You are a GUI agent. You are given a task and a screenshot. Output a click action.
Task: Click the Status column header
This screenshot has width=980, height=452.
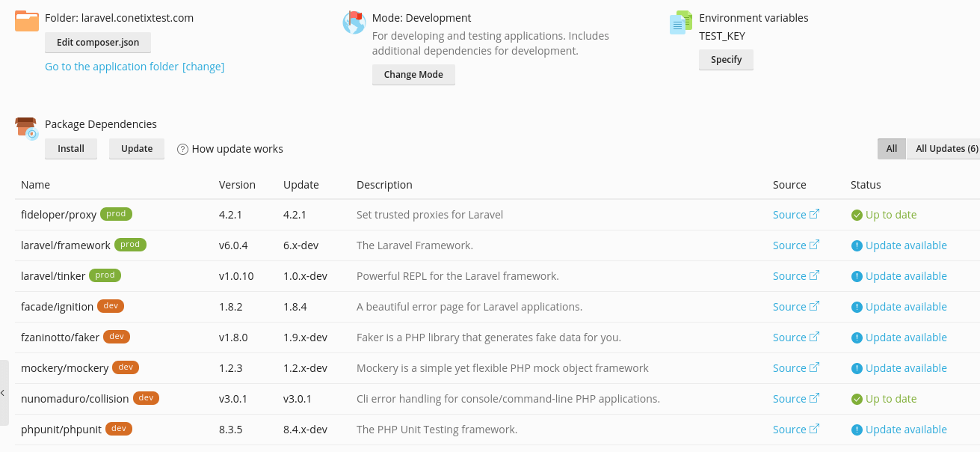pyautogui.click(x=866, y=185)
